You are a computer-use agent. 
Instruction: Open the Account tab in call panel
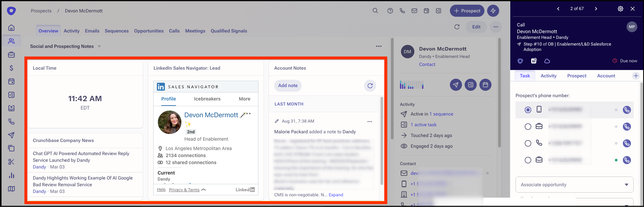[x=606, y=76]
